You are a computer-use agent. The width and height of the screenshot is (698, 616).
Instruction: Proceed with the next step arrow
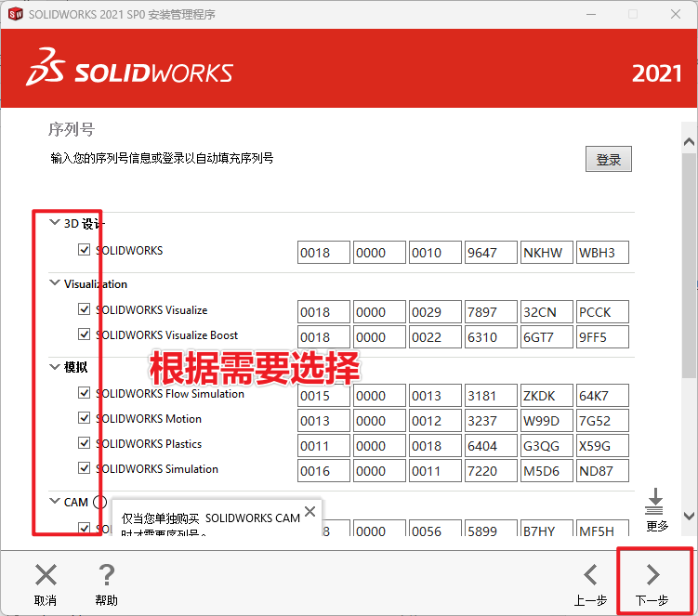click(x=652, y=574)
